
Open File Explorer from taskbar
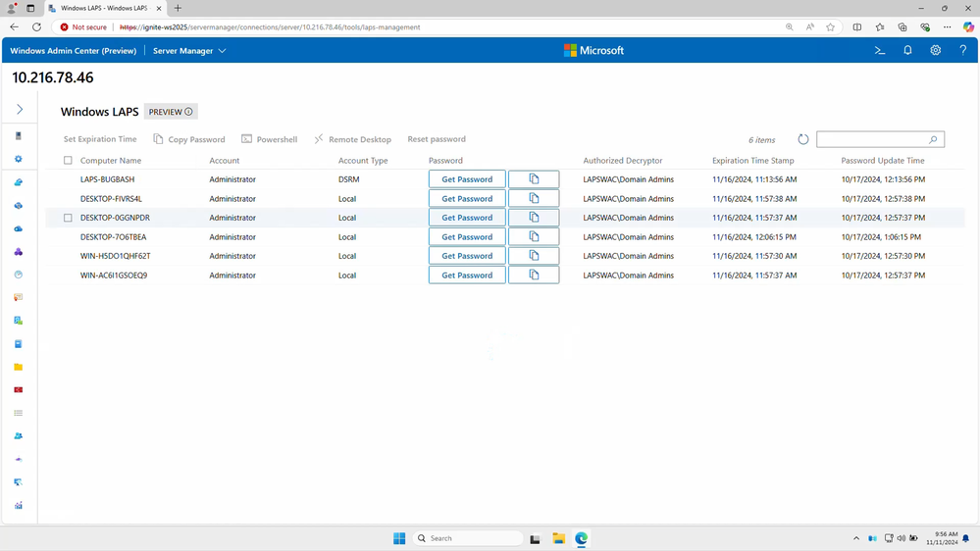(558, 538)
